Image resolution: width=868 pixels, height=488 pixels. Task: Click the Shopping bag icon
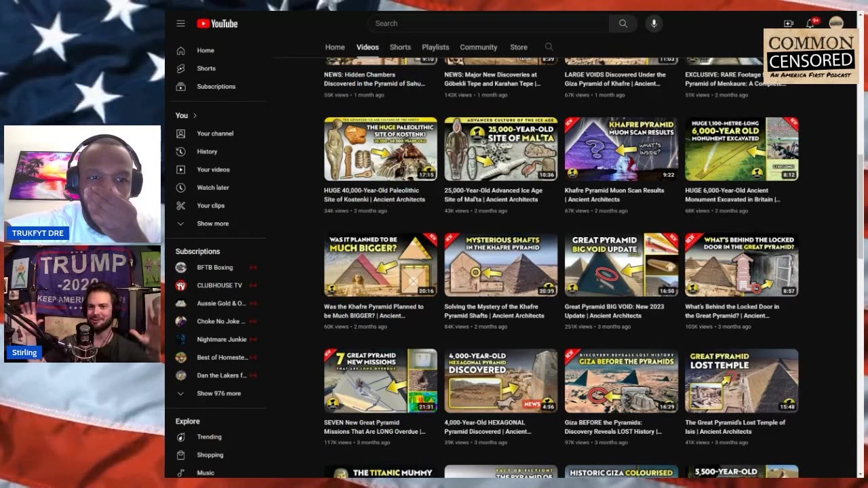coord(180,455)
